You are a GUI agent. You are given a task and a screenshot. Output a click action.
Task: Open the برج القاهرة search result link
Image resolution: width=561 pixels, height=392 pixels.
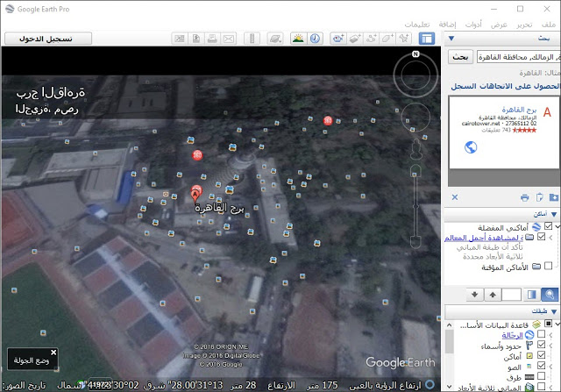(x=519, y=110)
